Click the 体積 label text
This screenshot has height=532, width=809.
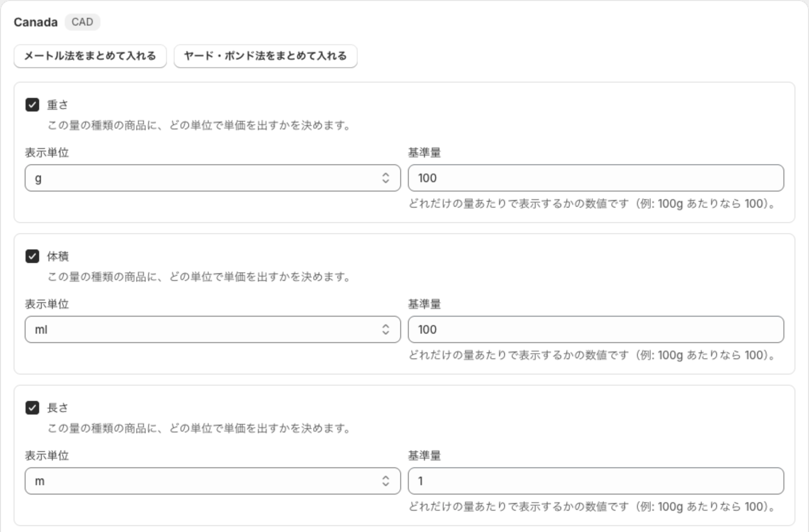click(57, 256)
